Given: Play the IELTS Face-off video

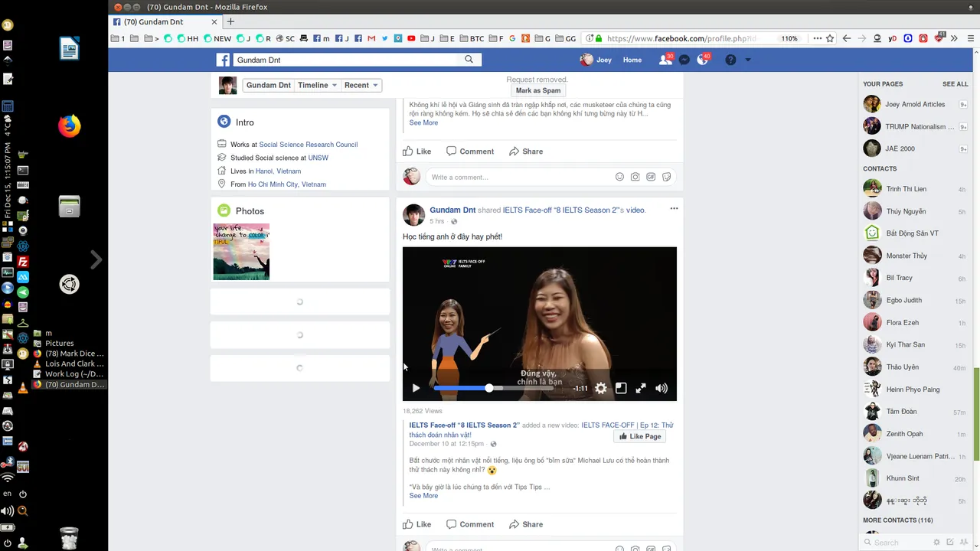Looking at the screenshot, I should tap(416, 388).
